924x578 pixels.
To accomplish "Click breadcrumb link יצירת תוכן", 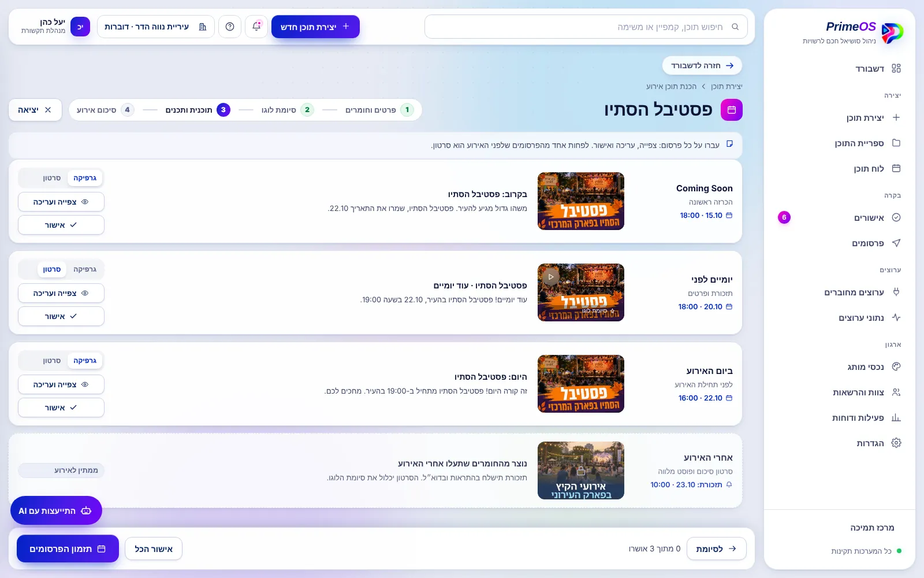I will (726, 86).
